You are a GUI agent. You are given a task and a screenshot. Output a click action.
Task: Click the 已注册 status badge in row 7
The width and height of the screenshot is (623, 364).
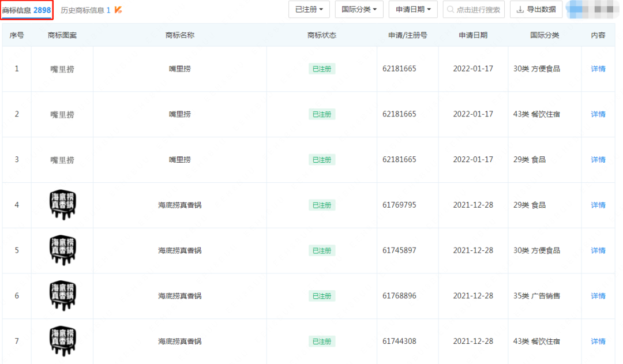pyautogui.click(x=322, y=342)
